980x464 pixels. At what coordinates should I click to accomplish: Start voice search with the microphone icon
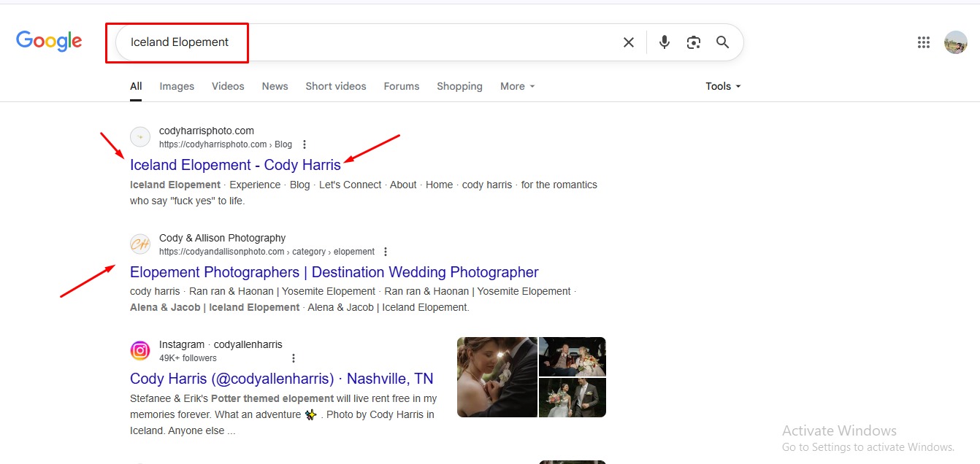(x=664, y=42)
